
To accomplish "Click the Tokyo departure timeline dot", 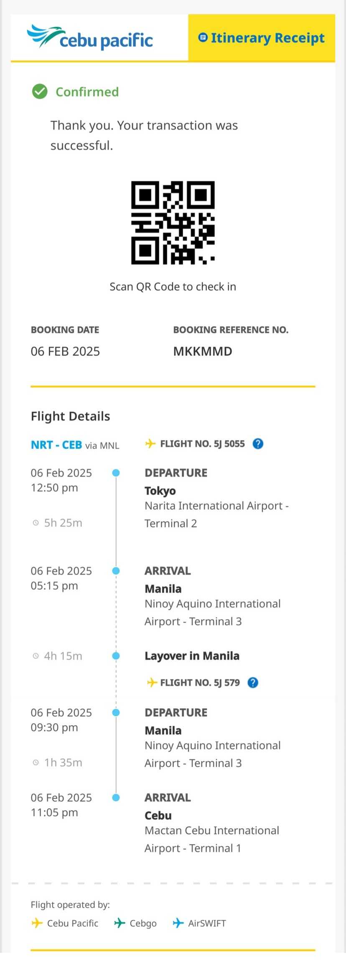I will (116, 473).
